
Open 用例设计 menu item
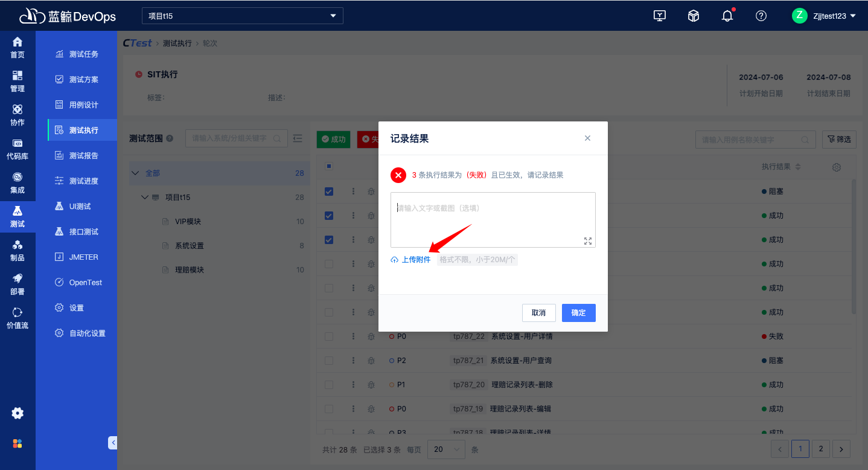82,105
